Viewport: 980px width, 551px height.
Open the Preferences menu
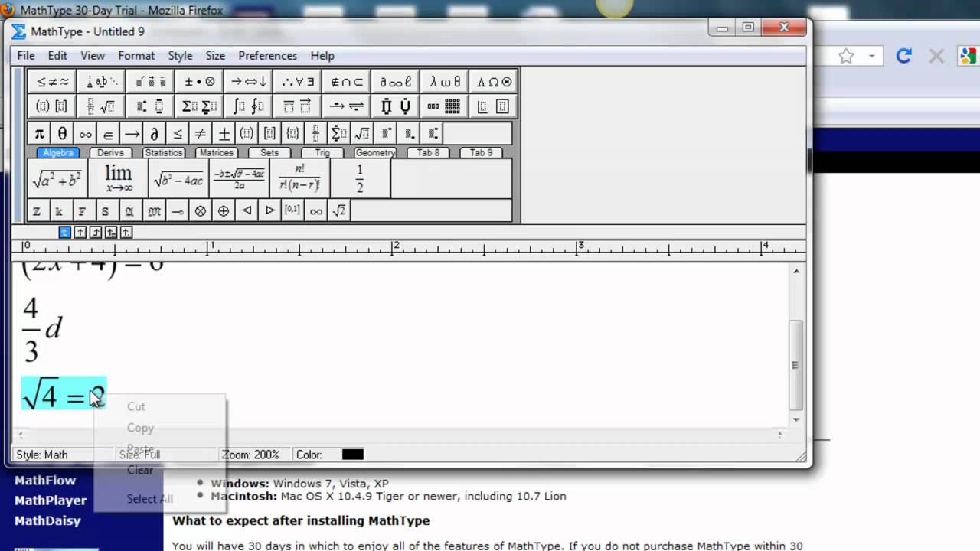point(267,55)
